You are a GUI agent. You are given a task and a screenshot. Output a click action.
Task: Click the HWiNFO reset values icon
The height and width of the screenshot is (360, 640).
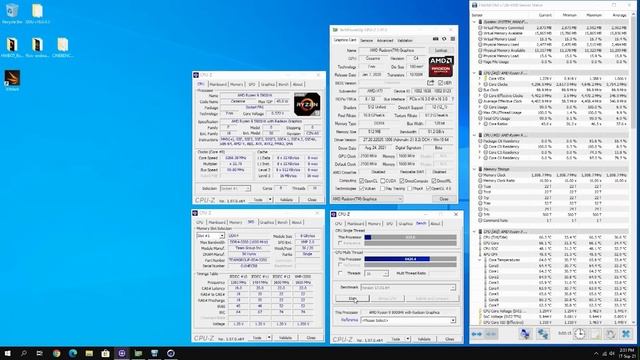click(610, 334)
